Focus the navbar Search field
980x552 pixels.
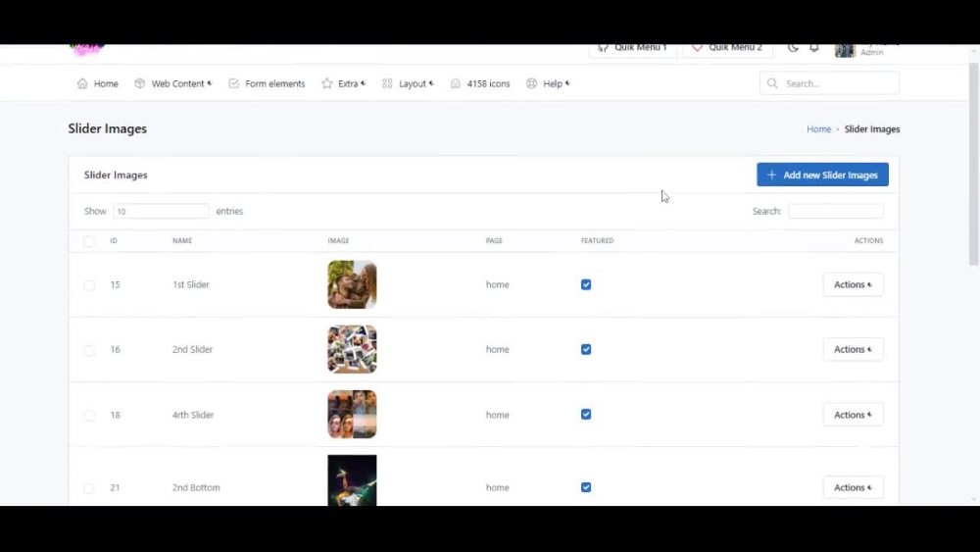click(x=829, y=83)
